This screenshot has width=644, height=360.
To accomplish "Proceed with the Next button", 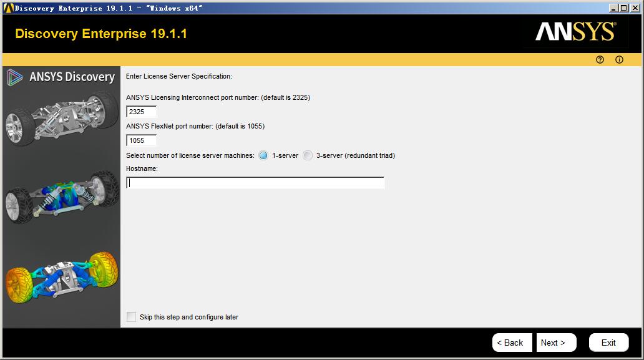I will (556, 343).
